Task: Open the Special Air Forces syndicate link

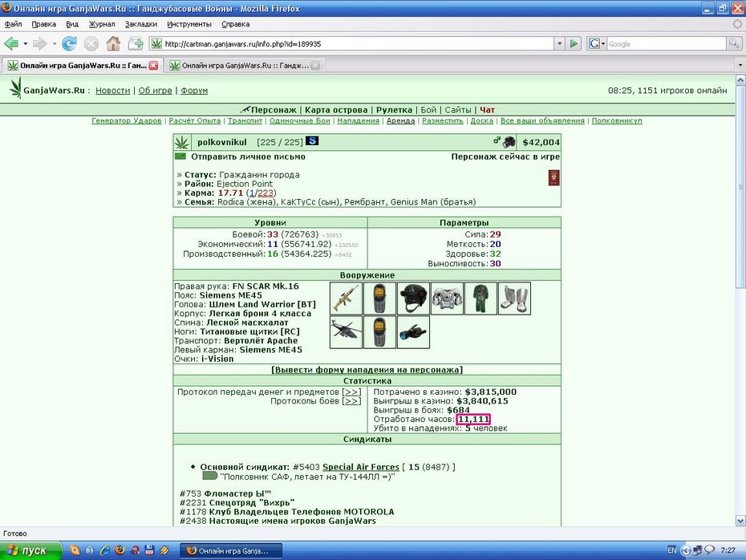Action: (361, 467)
